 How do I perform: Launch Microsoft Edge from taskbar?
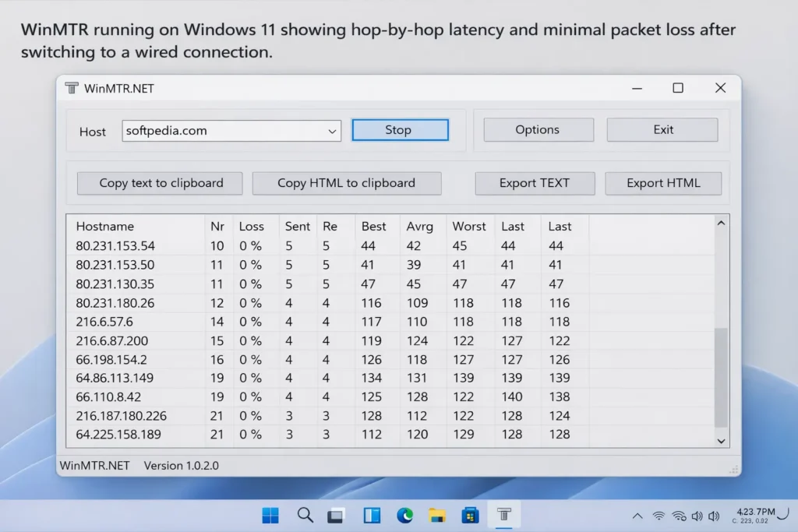pos(404,515)
